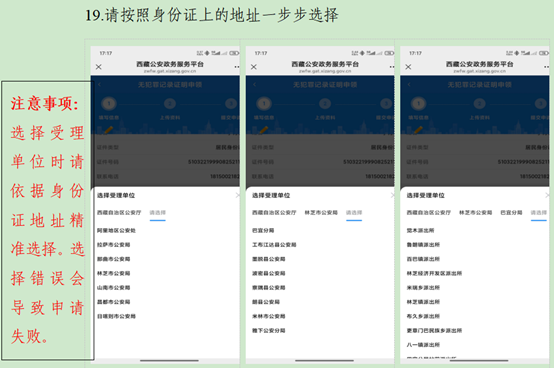Select 林芝经济开发区派出所 in the right phone
Image resolution: width=554 pixels, height=368 pixels.
coord(434,273)
